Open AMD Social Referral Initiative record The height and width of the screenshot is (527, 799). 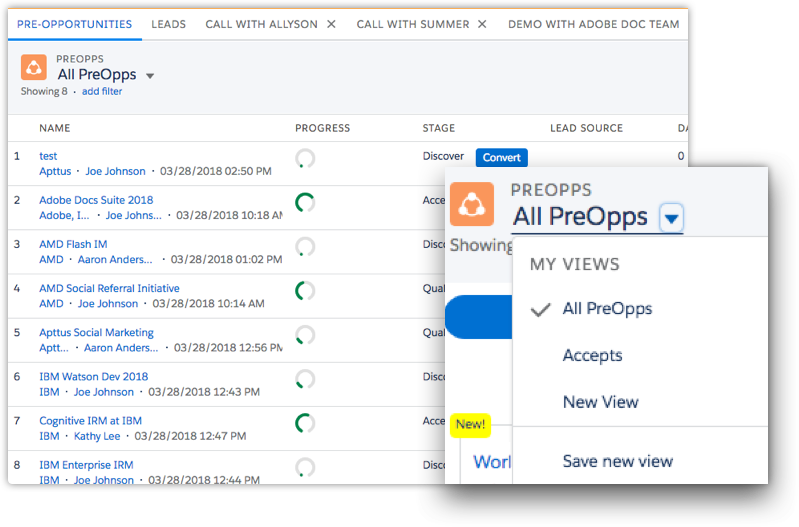point(110,288)
